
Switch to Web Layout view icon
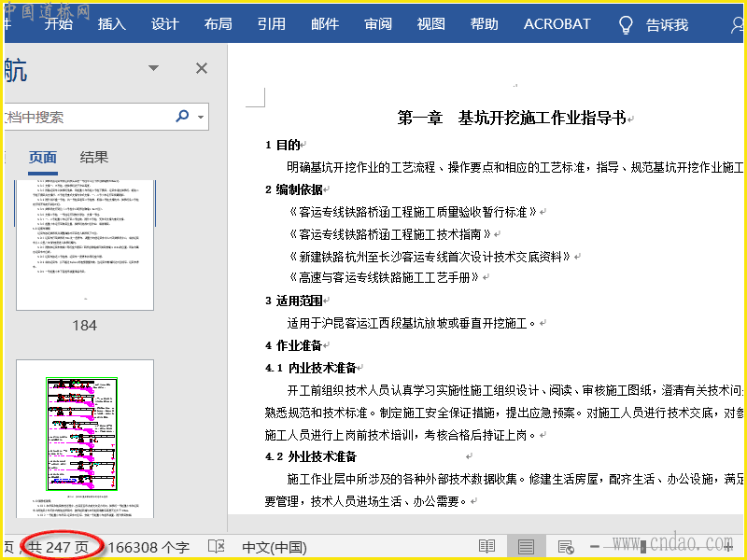(566, 546)
